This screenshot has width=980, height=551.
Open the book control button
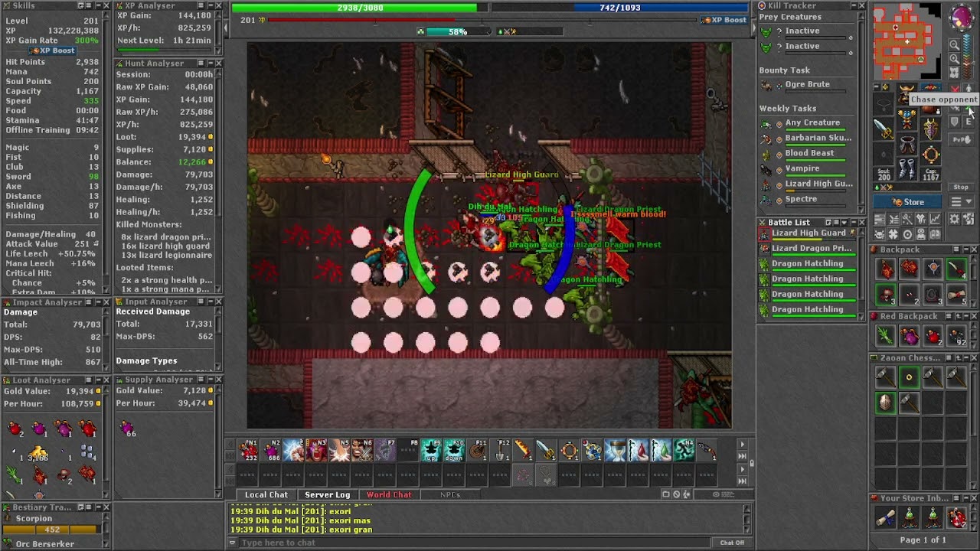coord(936,234)
